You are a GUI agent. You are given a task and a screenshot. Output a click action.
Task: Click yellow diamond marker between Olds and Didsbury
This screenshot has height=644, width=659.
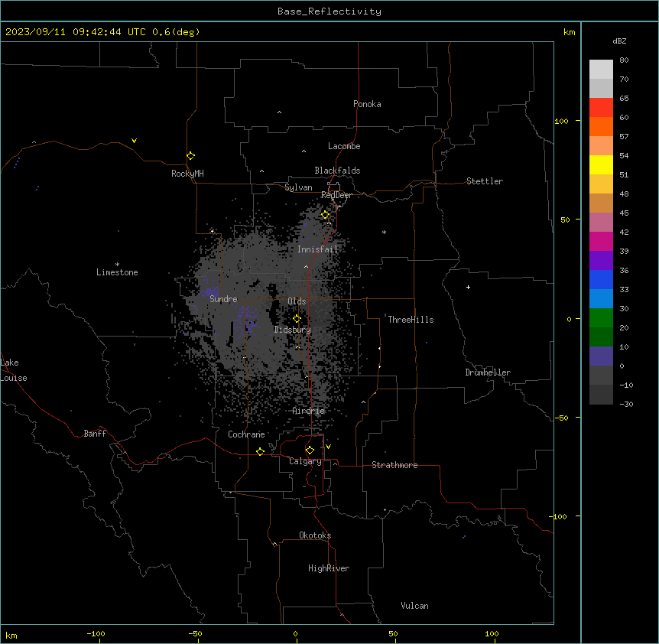(297, 319)
